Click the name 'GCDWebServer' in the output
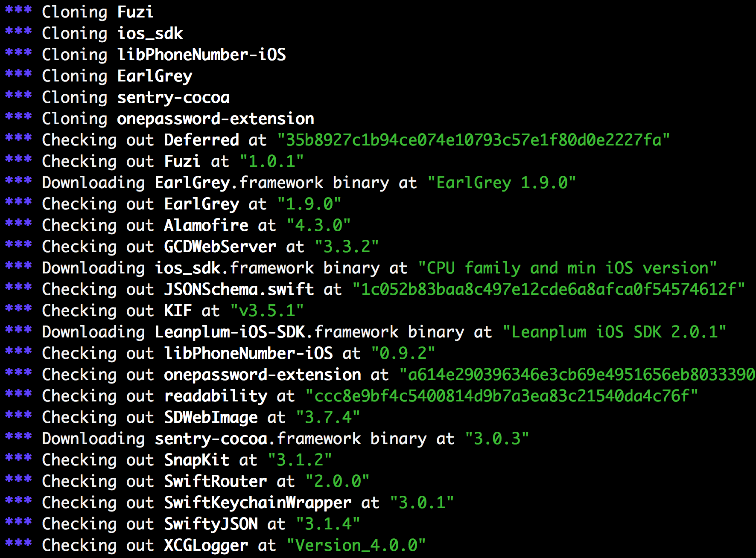 (x=220, y=247)
